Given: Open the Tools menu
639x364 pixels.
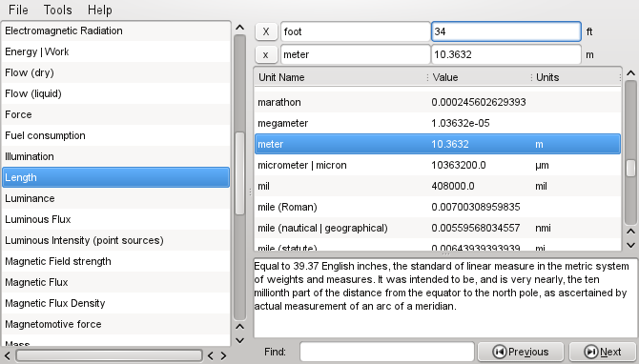Looking at the screenshot, I should (x=57, y=10).
